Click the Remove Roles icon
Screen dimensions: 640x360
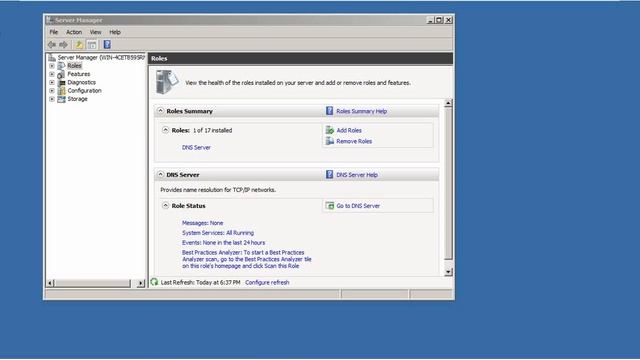click(330, 141)
